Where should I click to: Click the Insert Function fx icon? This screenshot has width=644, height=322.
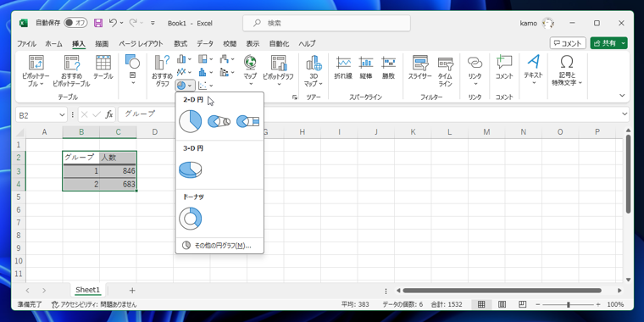(x=108, y=114)
